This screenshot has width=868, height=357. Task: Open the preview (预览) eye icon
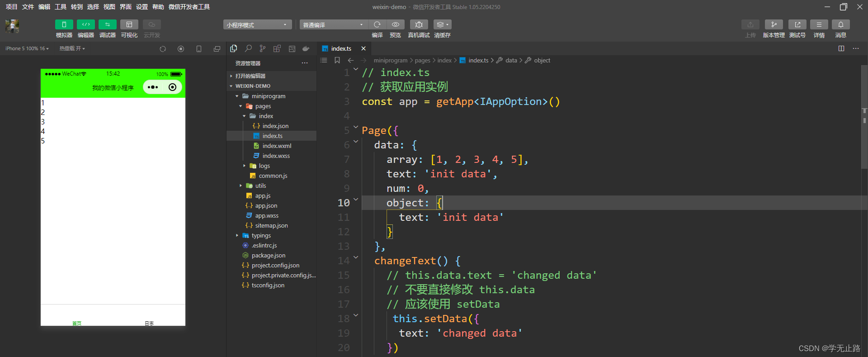[395, 24]
